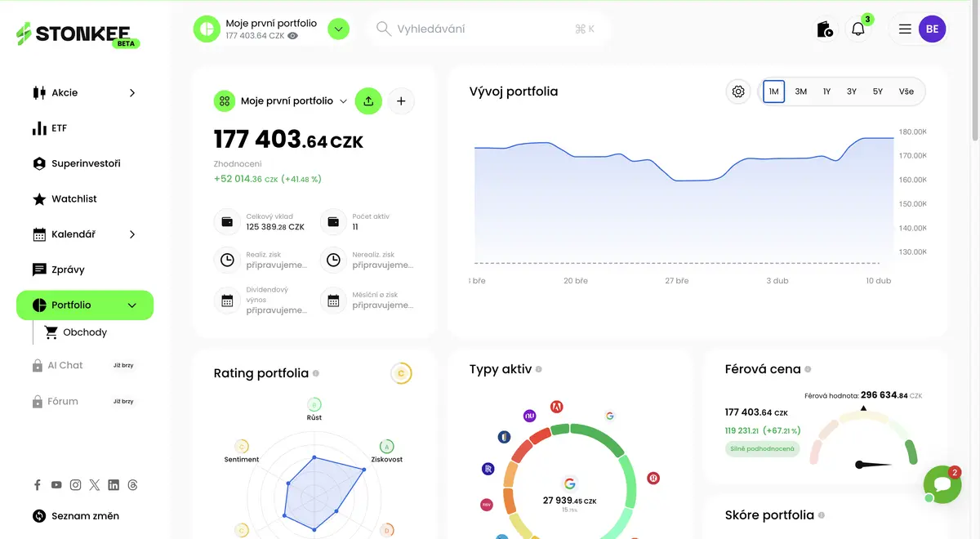The image size is (980, 539).
Task: Click the chart settings gear icon
Action: point(738,91)
